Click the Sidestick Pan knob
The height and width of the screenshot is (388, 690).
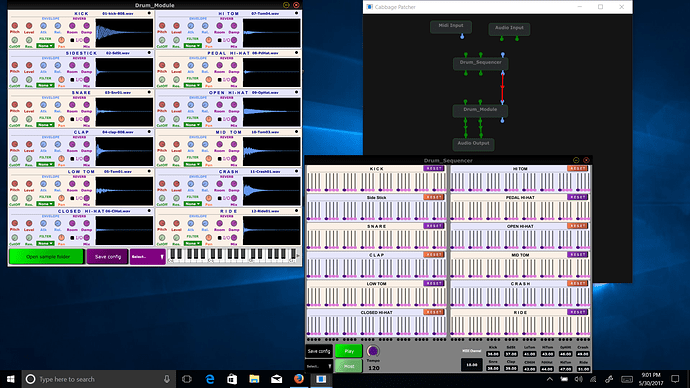coord(61,79)
